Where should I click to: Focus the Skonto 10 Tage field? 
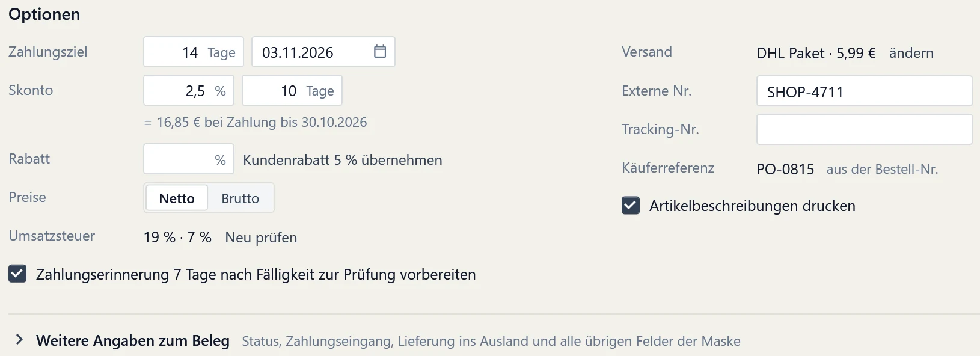click(x=292, y=91)
